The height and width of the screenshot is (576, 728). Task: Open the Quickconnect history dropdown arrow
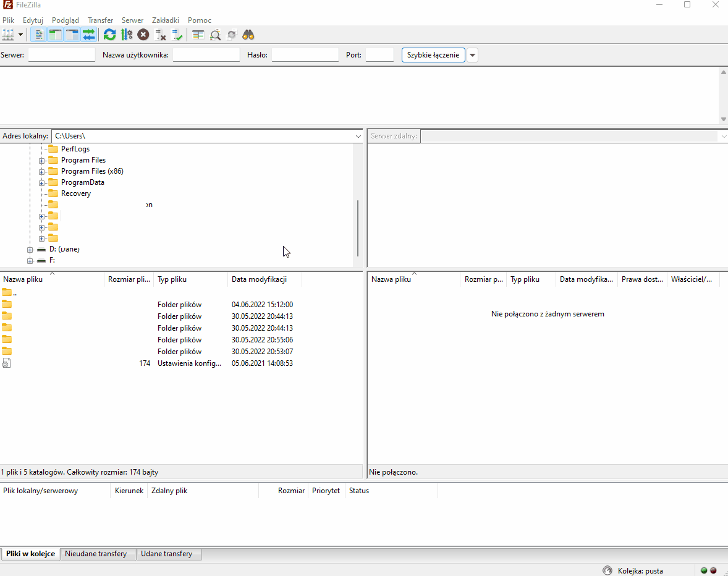[x=473, y=55]
